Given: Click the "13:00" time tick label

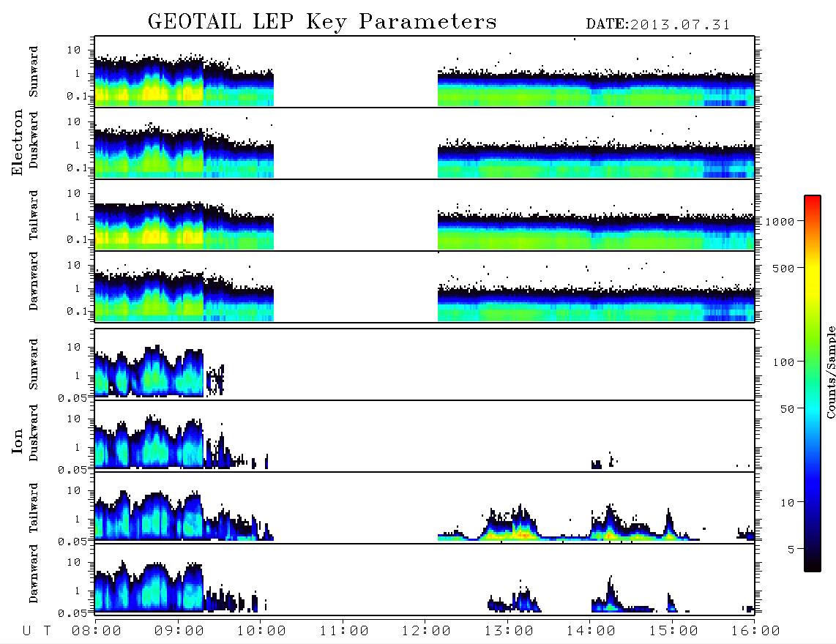Looking at the screenshot, I should tap(509, 631).
